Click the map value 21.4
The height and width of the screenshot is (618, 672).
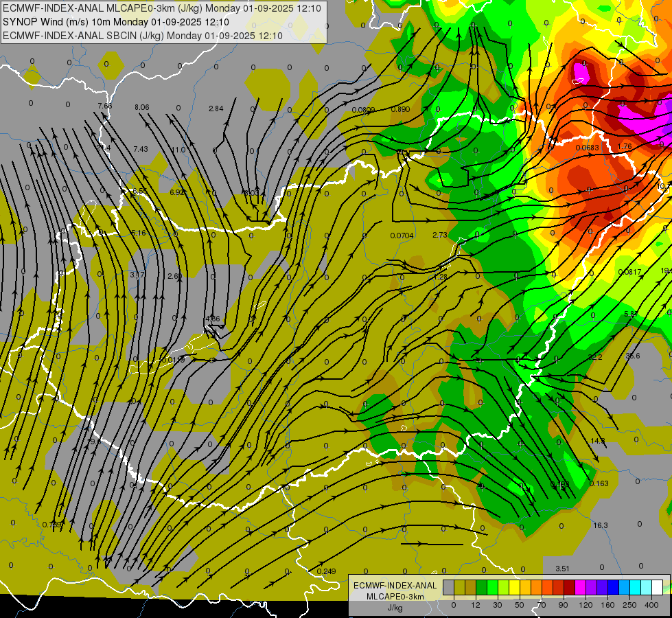pos(104,148)
